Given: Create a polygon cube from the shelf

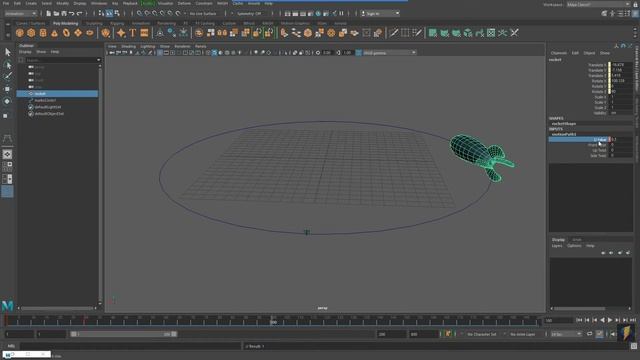Looking at the screenshot, I should click(x=31, y=33).
